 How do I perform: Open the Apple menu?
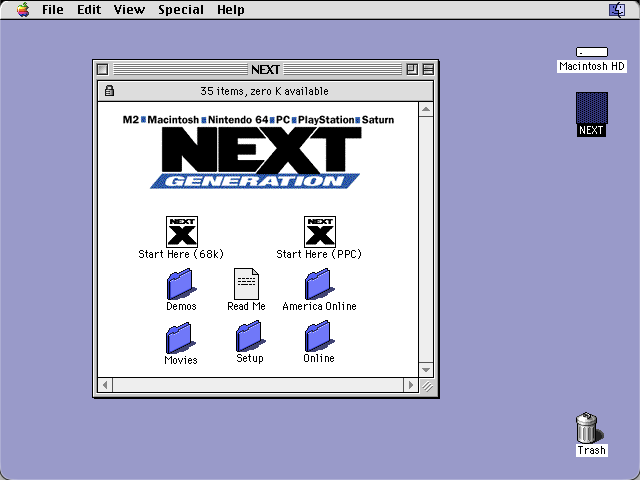23,9
